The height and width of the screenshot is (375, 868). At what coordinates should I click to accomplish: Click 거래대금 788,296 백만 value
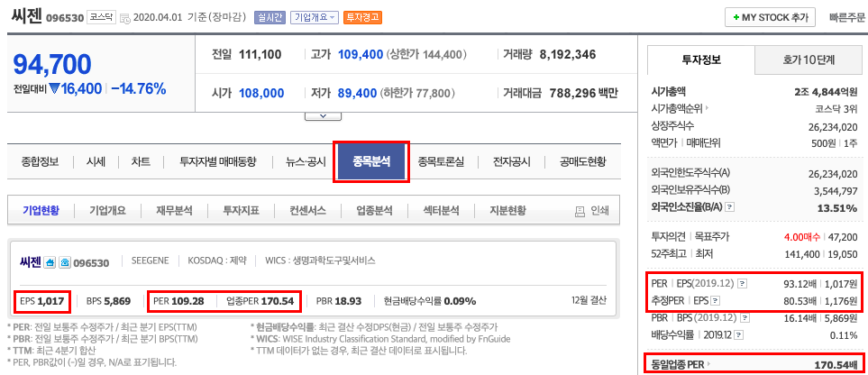(583, 93)
